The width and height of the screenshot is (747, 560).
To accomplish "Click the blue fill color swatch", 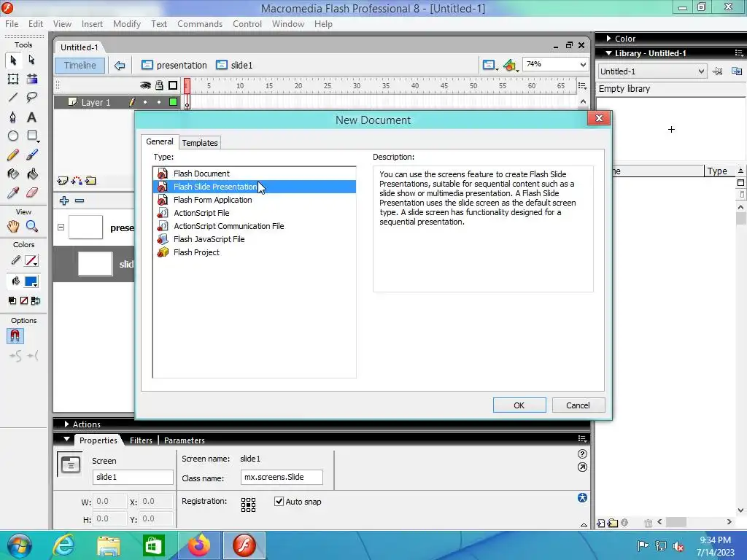I will pyautogui.click(x=31, y=281).
